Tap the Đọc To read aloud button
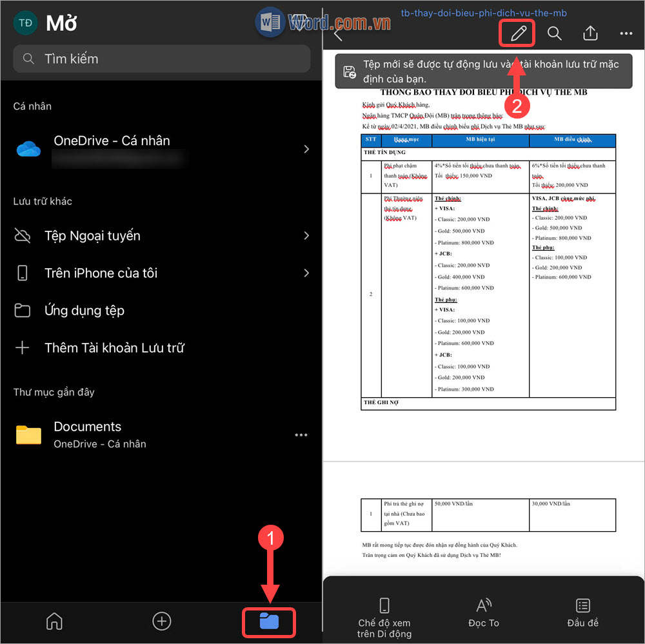 point(484,613)
